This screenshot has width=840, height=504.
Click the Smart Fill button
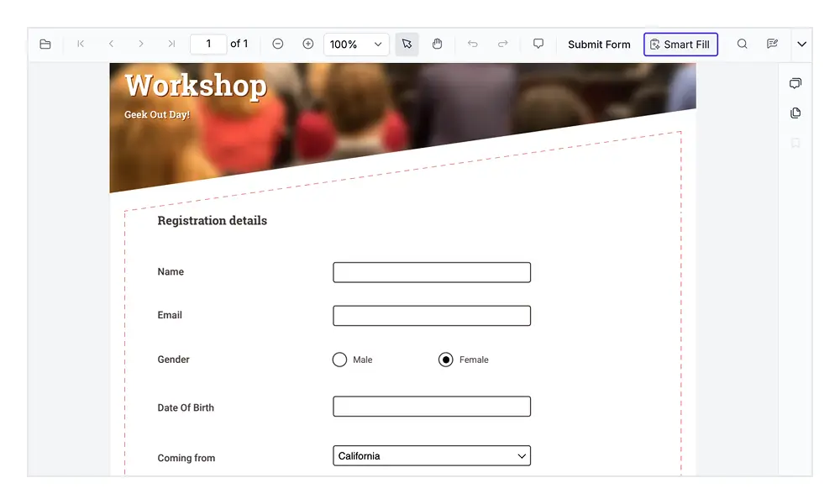(x=680, y=45)
